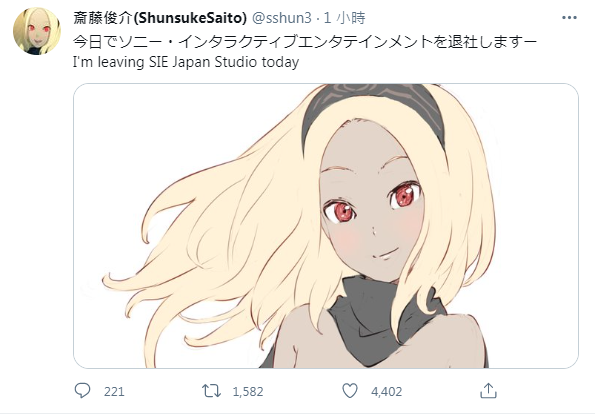The width and height of the screenshot is (595, 416).
Task: Click the bold (ShunsukeSaito) display name
Action: pyautogui.click(x=190, y=18)
